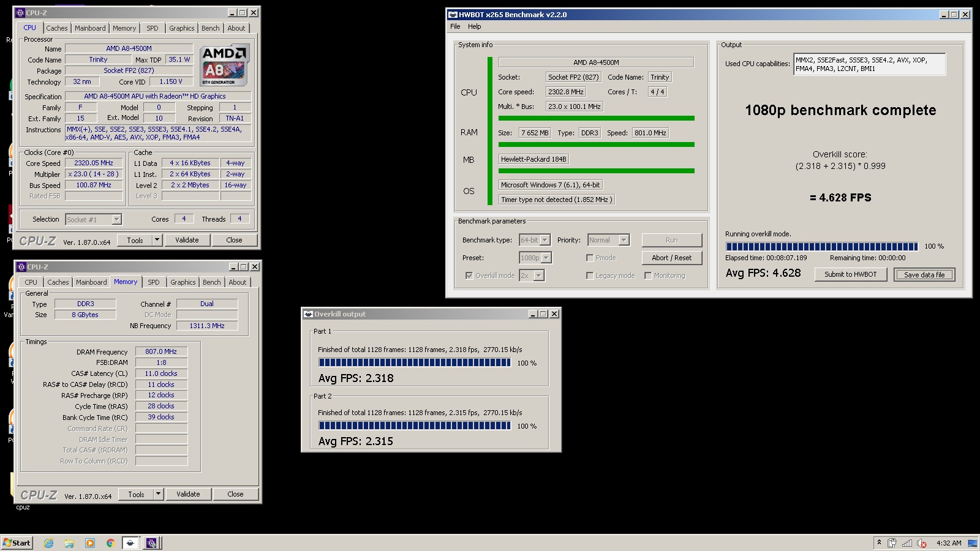
Task: Maximize the HWBOT x265 Benchmark window
Action: tap(954, 15)
